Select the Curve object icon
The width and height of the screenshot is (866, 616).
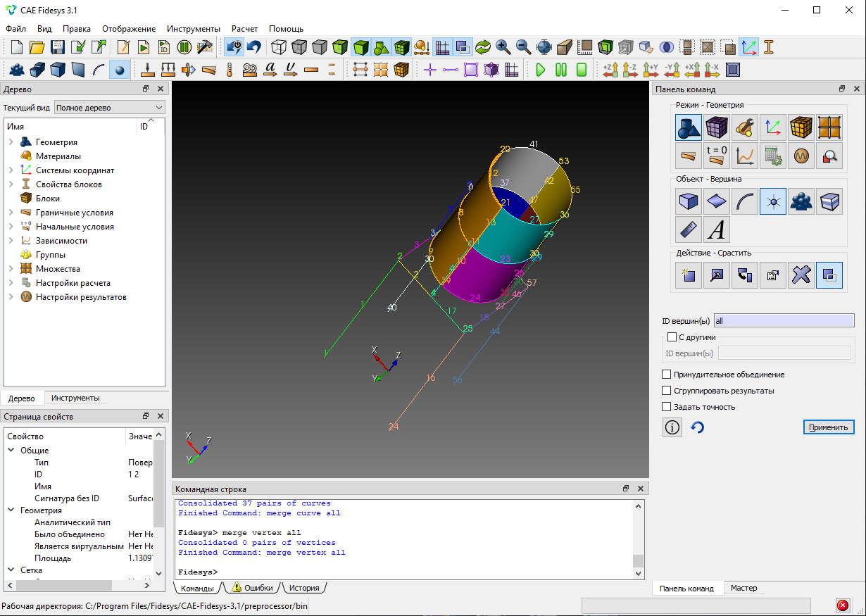coord(745,202)
